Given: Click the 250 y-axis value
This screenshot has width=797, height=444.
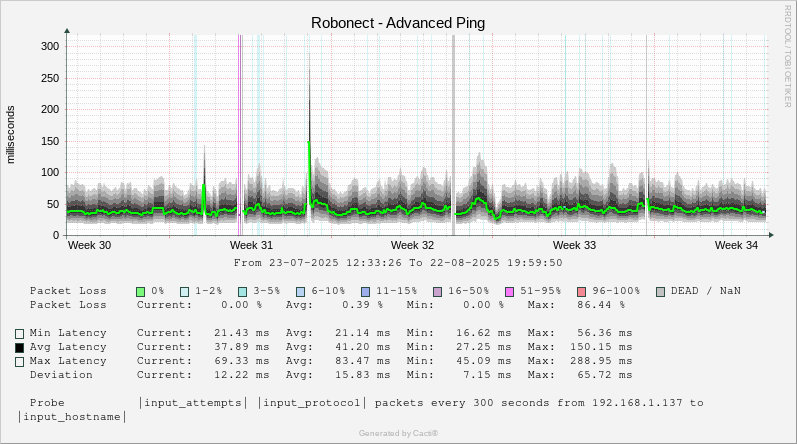Looking at the screenshot, I should 50,78.
